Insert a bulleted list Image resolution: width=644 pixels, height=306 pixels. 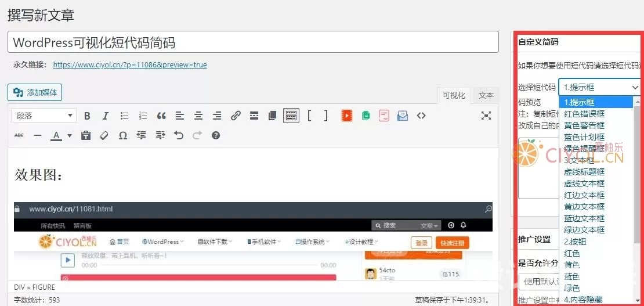click(124, 116)
